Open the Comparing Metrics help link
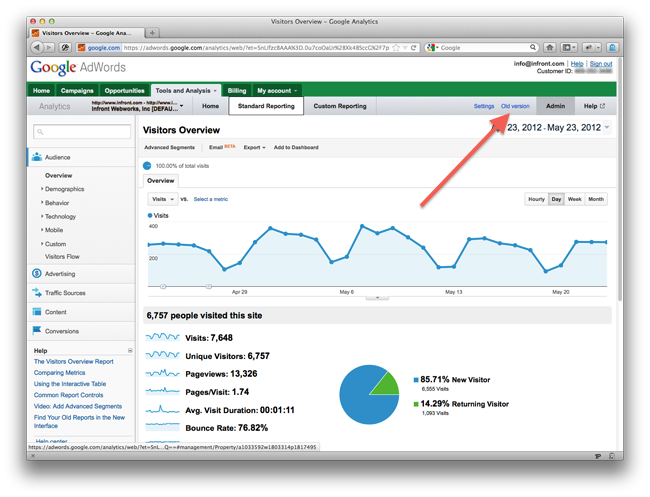Screen dimensions: 650x497 pos(59,373)
